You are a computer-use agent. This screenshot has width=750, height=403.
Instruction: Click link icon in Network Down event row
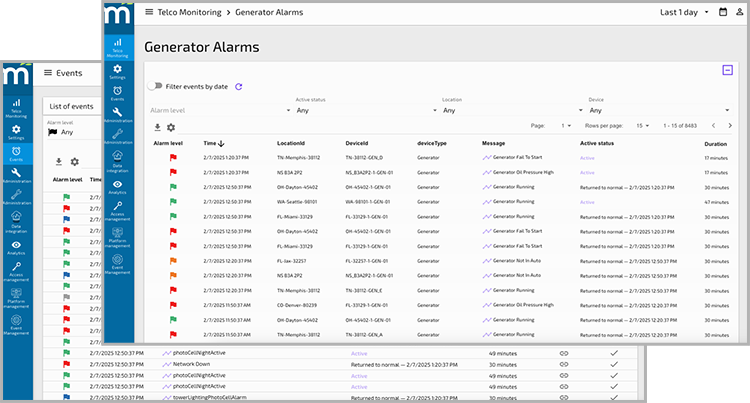(564, 364)
